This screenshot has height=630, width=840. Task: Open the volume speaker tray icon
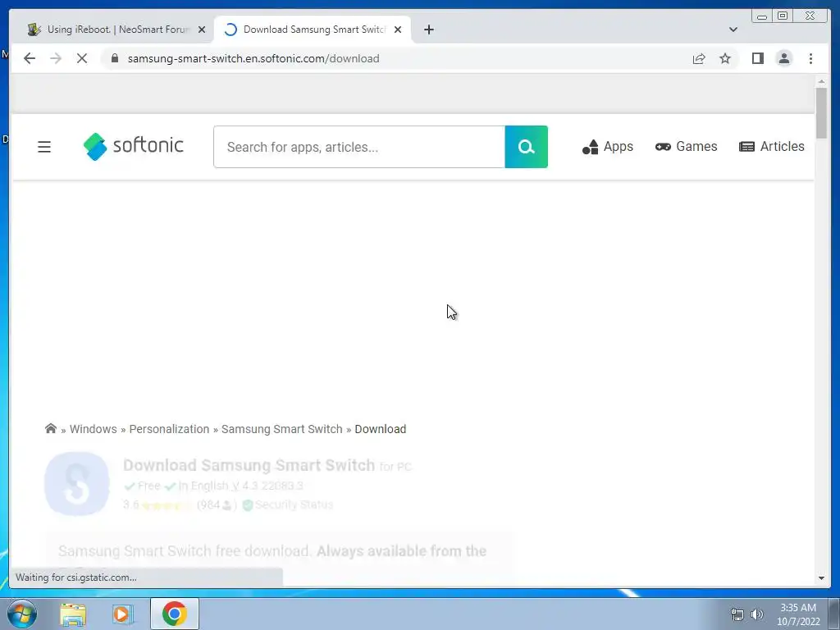click(x=757, y=614)
